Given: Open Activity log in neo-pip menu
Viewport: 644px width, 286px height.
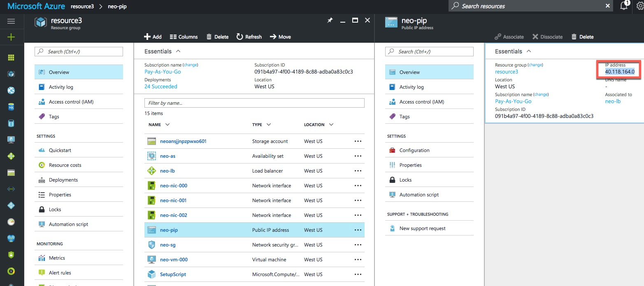Looking at the screenshot, I should [429, 87].
